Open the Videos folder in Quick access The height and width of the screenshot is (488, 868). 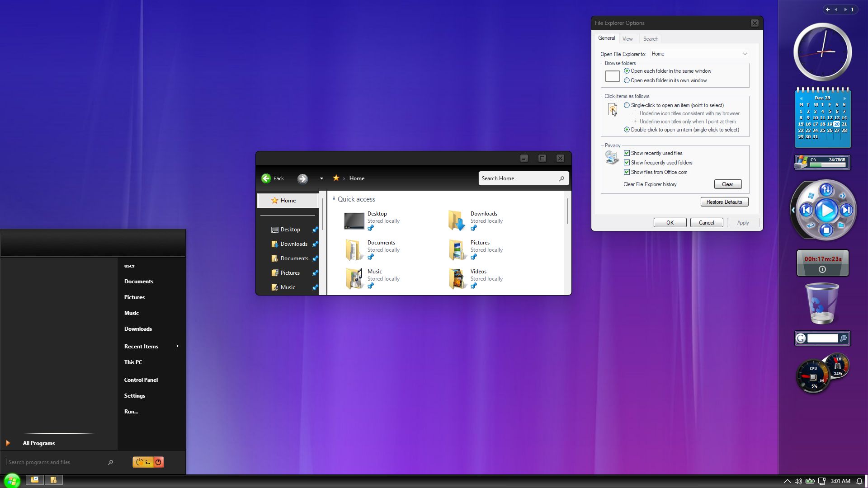pos(457,279)
